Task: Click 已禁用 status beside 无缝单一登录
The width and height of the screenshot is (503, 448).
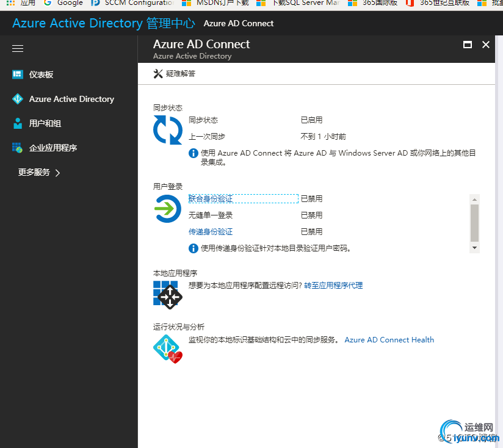Action: coord(311,215)
